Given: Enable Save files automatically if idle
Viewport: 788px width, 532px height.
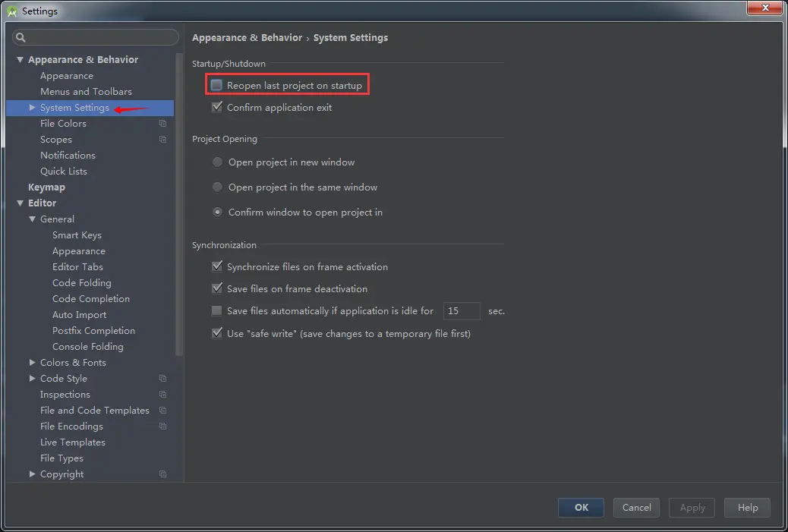Looking at the screenshot, I should [x=216, y=311].
